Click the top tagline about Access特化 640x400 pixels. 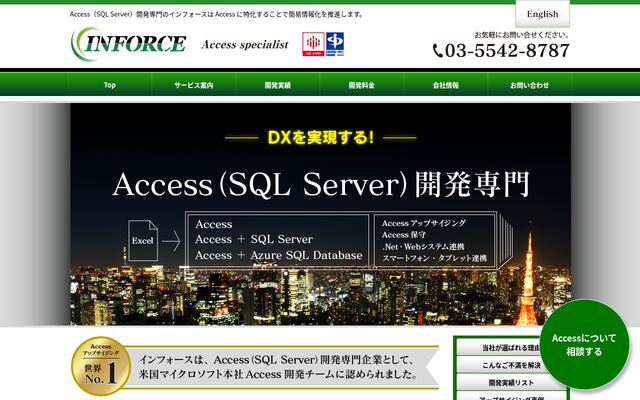[x=217, y=14]
